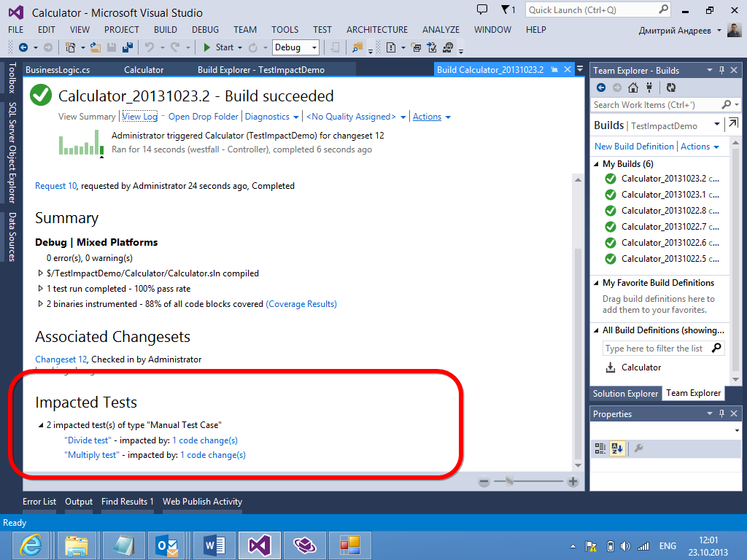Click the View Log link

tap(140, 117)
